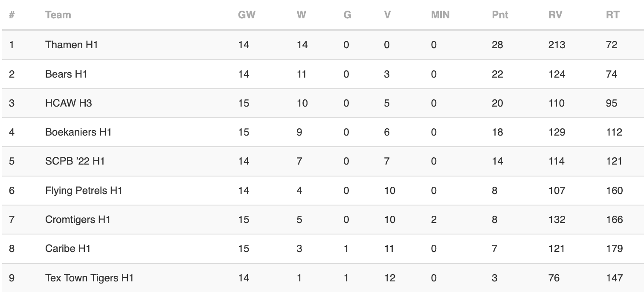Select the Bears H1 team name
644x301 pixels.
[x=66, y=74]
